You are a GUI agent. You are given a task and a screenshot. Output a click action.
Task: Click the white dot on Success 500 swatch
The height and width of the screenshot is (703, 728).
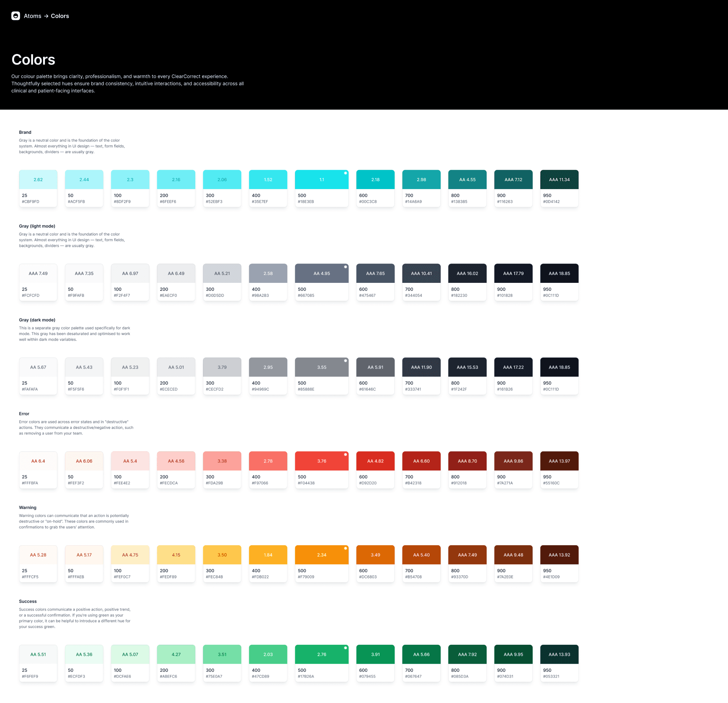(345, 648)
